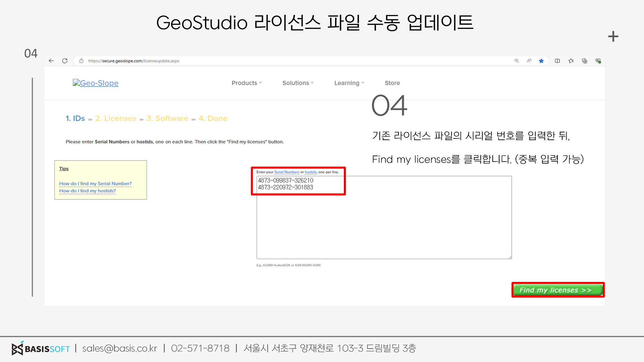Viewport: 644px width, 362px height.
Task: Click the browser essentials heart icon
Action: 598,61
